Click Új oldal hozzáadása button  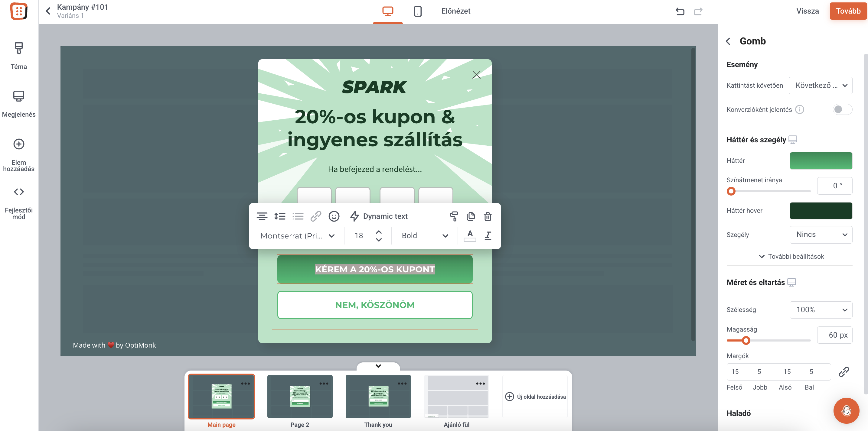535,397
